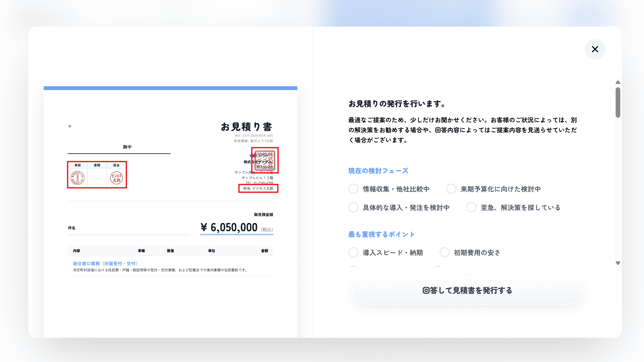Click the 御見積金額 label

tap(263, 214)
